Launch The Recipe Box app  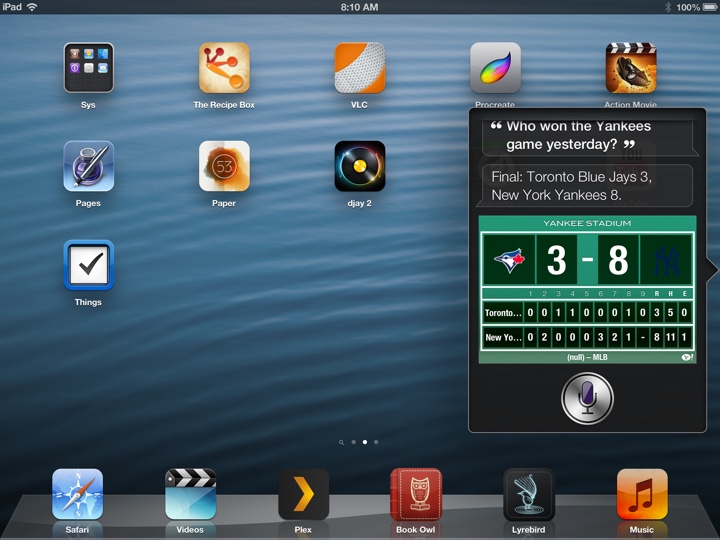point(224,68)
